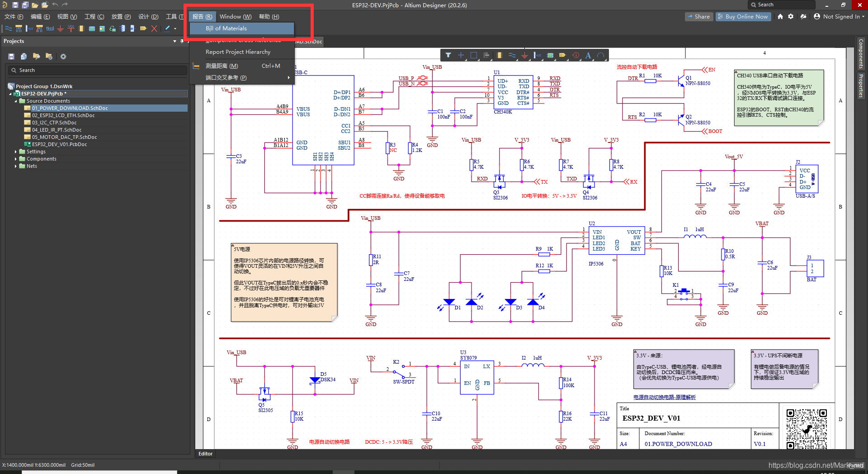Image resolution: width=868 pixels, height=474 pixels.
Task: Open the Components side panel tab
Action: pyautogui.click(x=861, y=53)
